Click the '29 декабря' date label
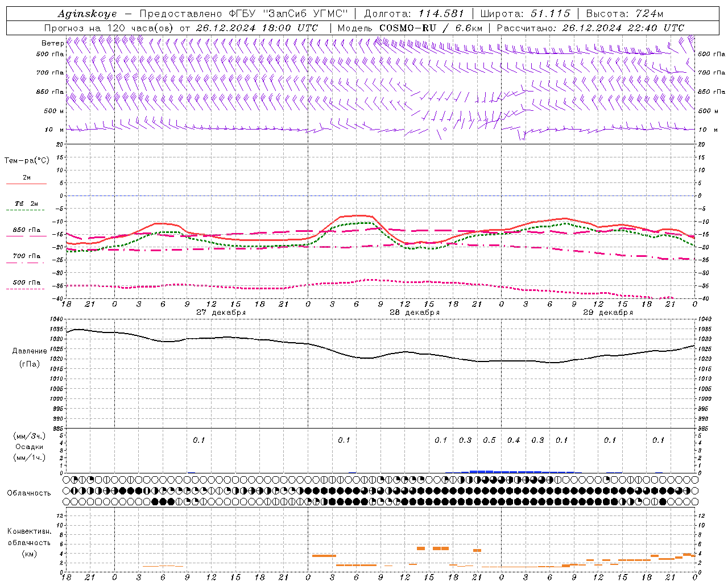 [x=608, y=313]
